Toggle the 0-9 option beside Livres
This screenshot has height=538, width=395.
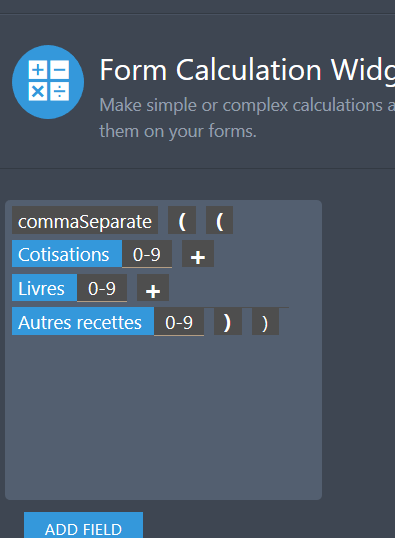click(102, 288)
